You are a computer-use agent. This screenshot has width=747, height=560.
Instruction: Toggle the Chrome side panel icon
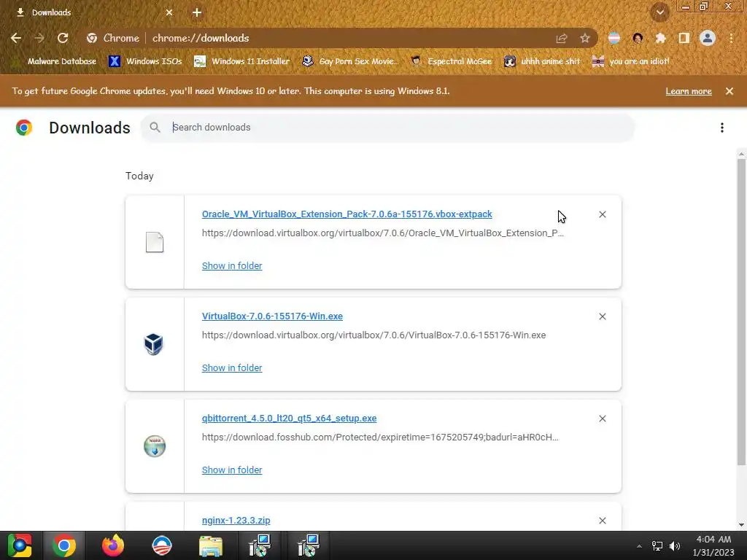point(684,38)
